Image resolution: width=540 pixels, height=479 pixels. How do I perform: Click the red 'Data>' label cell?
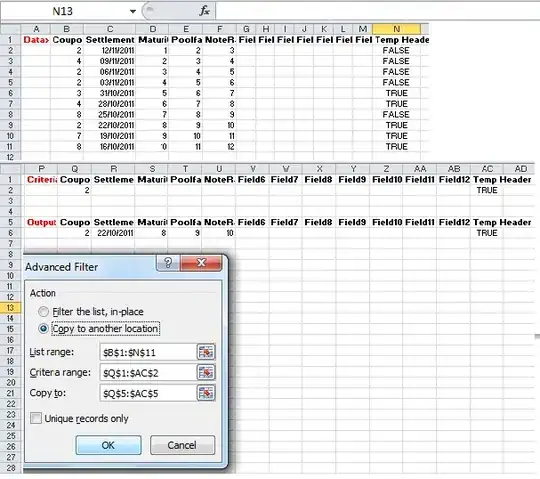coord(36,40)
